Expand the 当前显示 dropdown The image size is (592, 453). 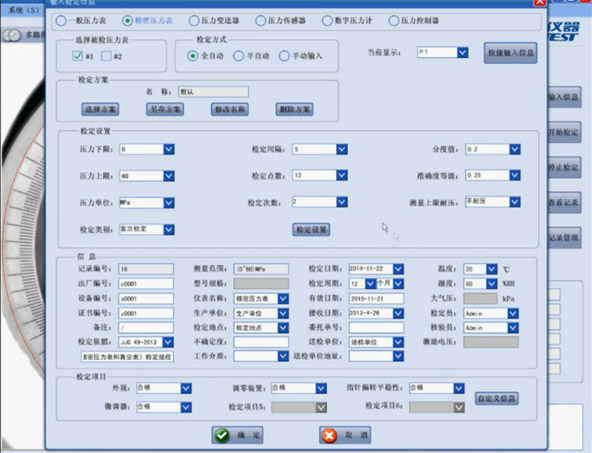coord(462,52)
